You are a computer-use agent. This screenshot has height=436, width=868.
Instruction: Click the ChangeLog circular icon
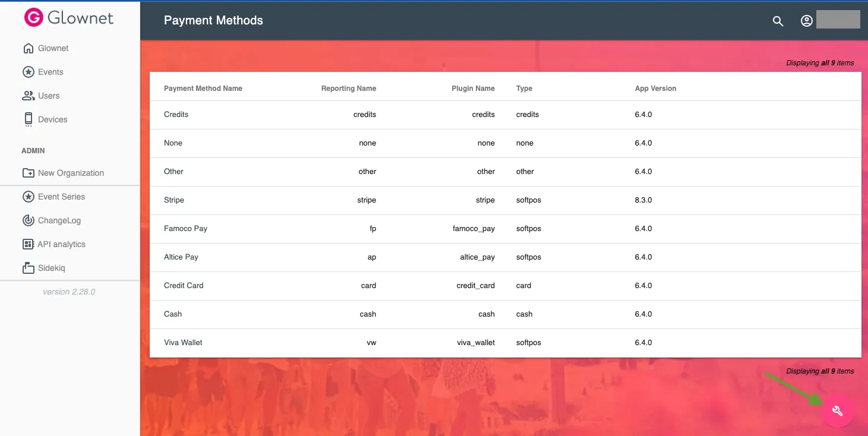point(28,220)
